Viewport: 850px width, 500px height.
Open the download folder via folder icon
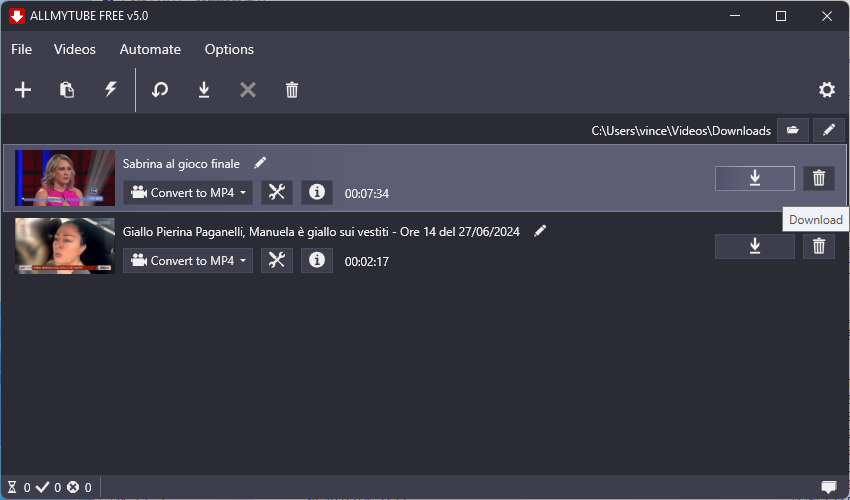coord(793,130)
